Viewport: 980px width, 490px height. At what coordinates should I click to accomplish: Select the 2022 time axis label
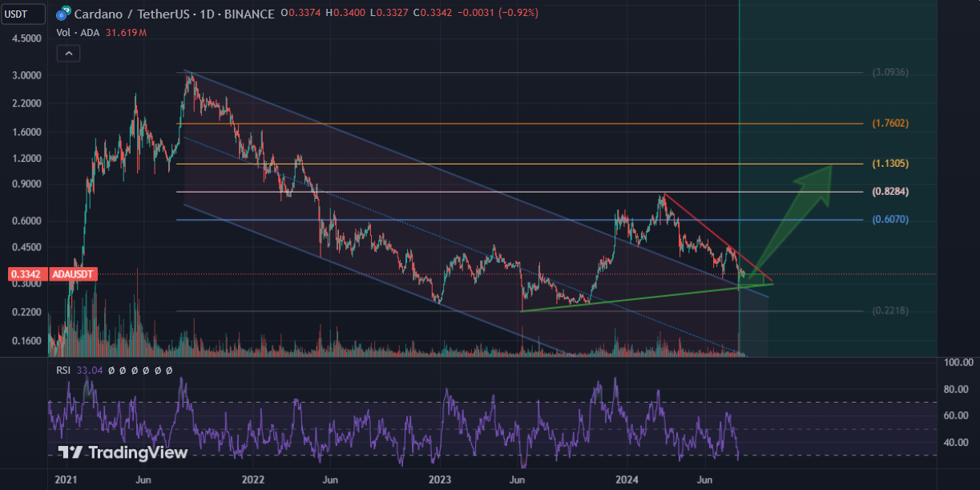253,480
